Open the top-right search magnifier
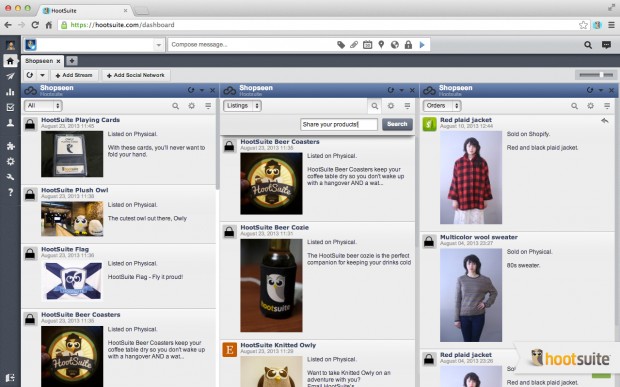620x387 pixels. [x=588, y=45]
